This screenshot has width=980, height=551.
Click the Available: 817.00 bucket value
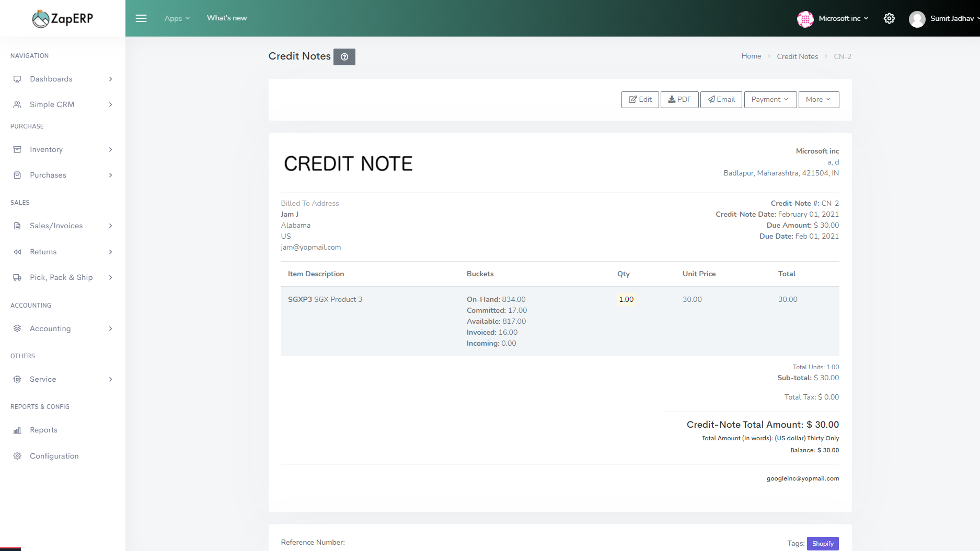(497, 321)
